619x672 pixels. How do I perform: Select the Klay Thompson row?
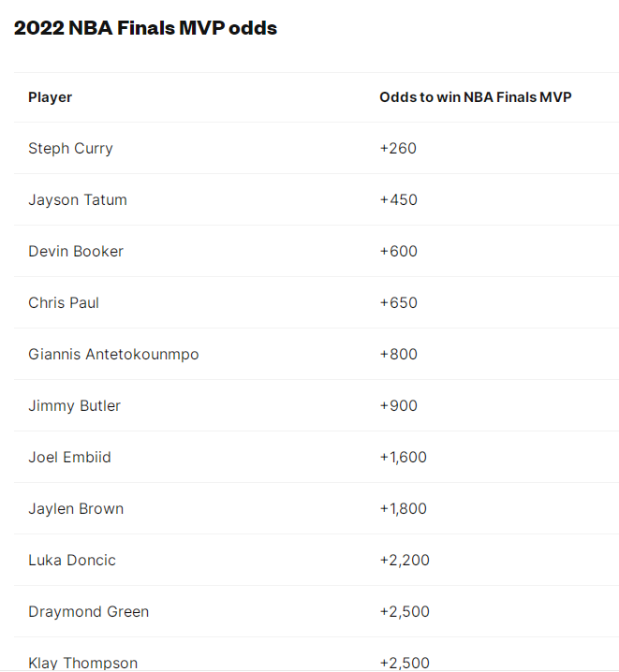317,654
